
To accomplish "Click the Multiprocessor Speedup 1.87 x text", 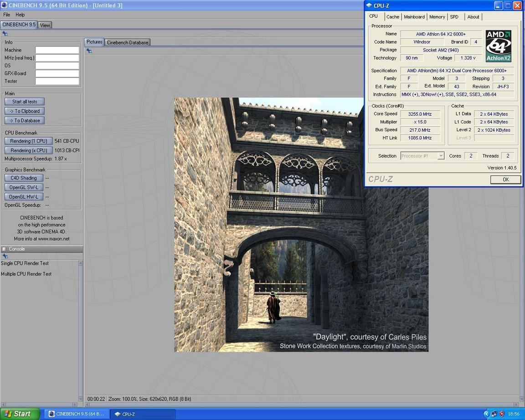I will pyautogui.click(x=36, y=159).
